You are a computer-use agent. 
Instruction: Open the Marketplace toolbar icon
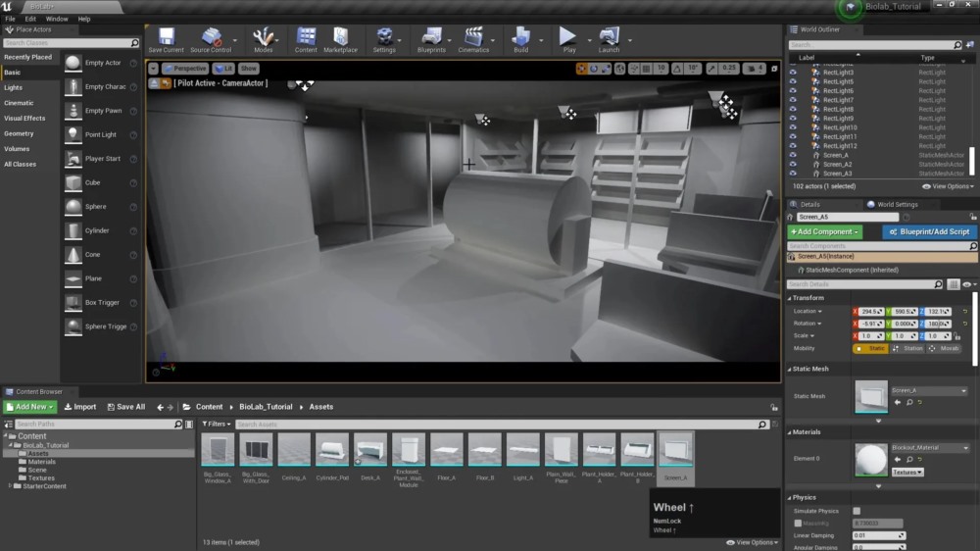[x=341, y=40]
